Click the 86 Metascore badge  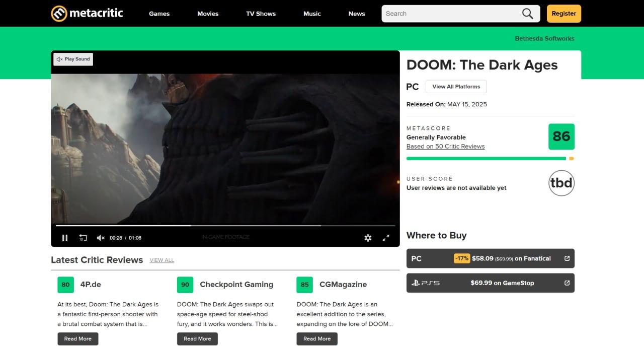tap(561, 136)
